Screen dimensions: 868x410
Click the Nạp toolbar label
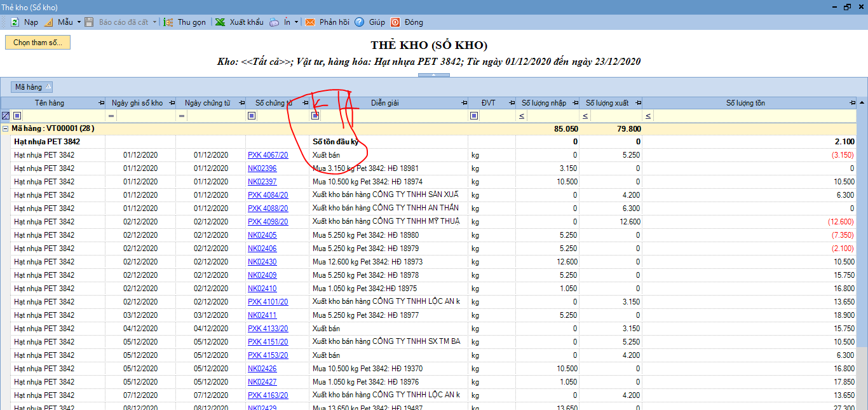click(31, 22)
